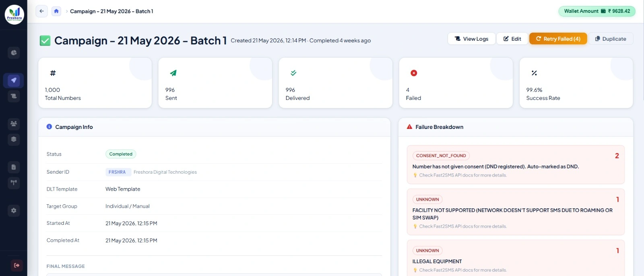Go to home via house icon
Image resolution: width=644 pixels, height=276 pixels.
click(56, 11)
